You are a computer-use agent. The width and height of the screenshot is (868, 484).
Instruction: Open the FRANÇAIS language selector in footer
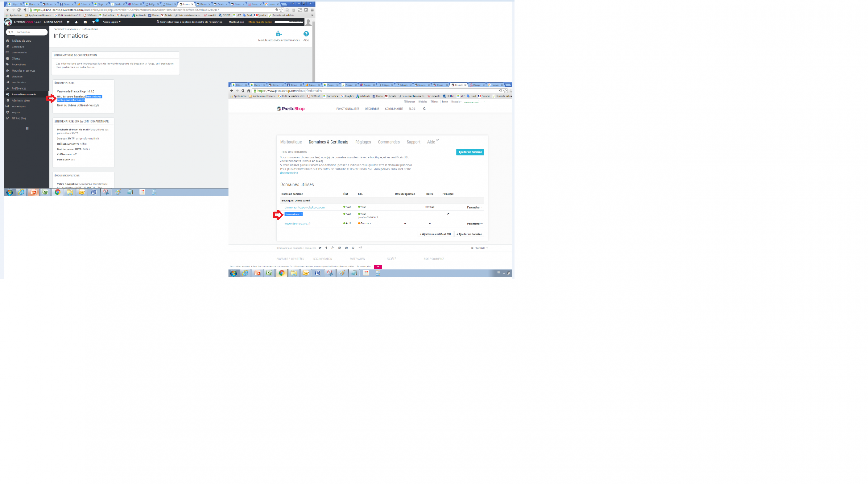(480, 248)
